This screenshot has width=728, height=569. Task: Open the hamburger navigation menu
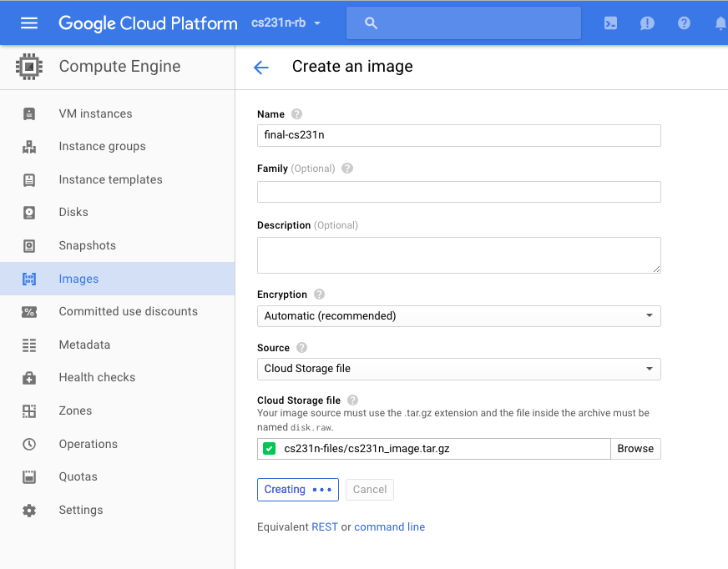pos(29,23)
